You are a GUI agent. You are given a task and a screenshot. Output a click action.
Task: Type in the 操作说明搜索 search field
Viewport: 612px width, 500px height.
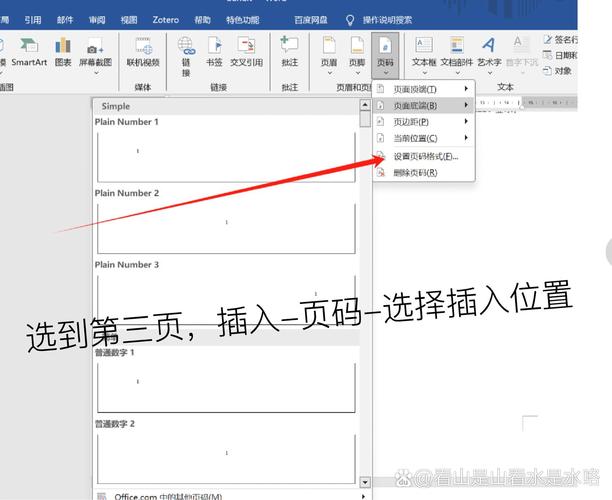[387, 20]
